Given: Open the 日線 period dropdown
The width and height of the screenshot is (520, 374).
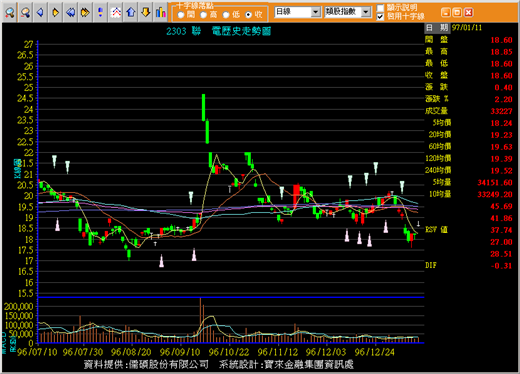Looking at the screenshot, I should (x=316, y=12).
